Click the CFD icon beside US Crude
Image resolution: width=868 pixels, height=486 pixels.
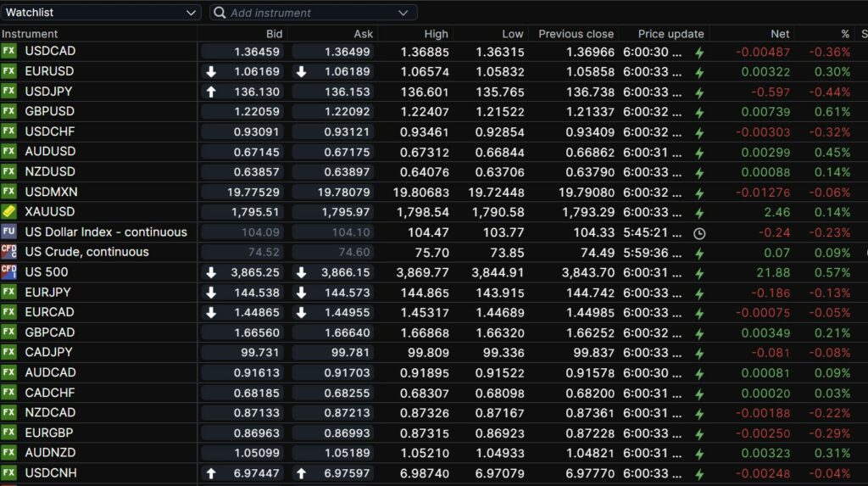tap(8, 252)
